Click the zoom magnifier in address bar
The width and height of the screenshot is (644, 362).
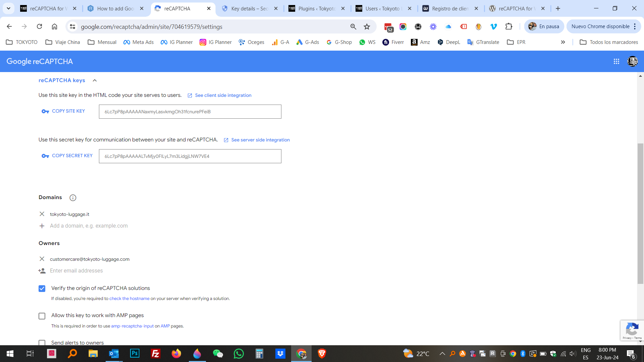tap(353, 26)
